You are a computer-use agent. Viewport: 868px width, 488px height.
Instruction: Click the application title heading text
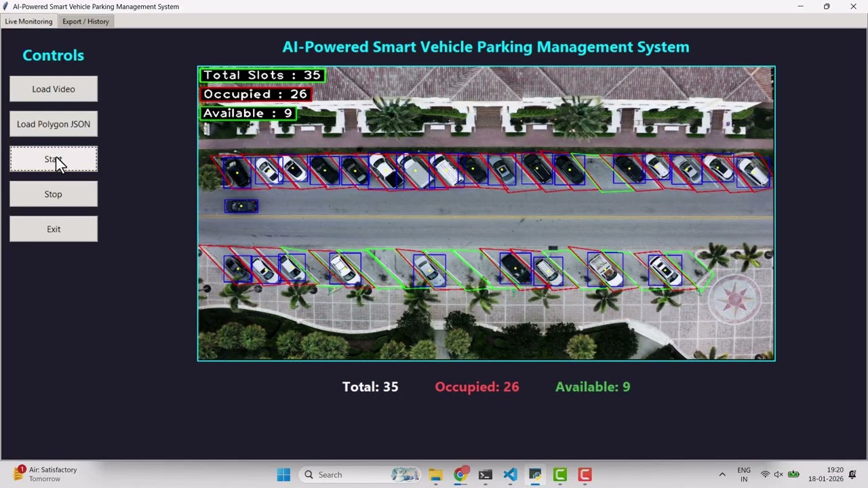point(486,47)
